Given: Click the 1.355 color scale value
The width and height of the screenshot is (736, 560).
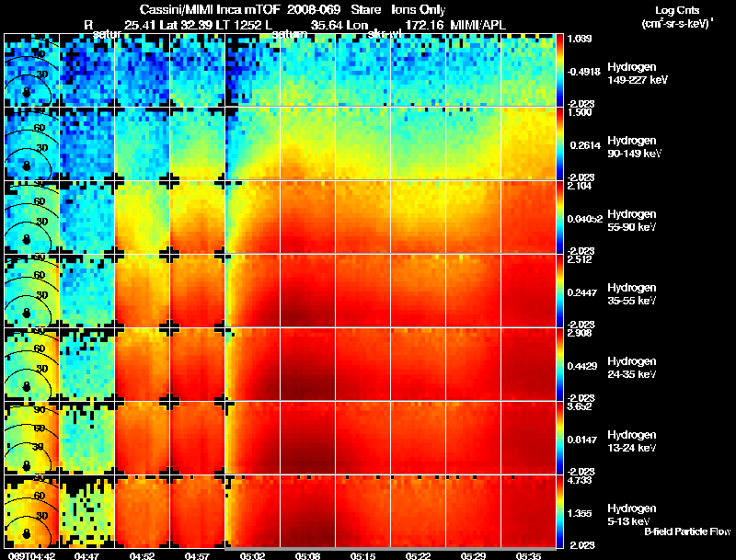Looking at the screenshot, I should [x=580, y=513].
